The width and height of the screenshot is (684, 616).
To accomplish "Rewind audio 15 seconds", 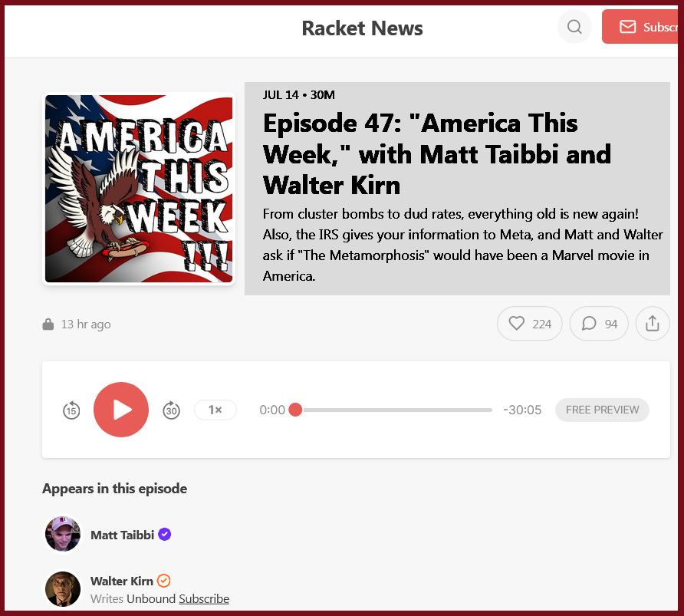I will (71, 410).
